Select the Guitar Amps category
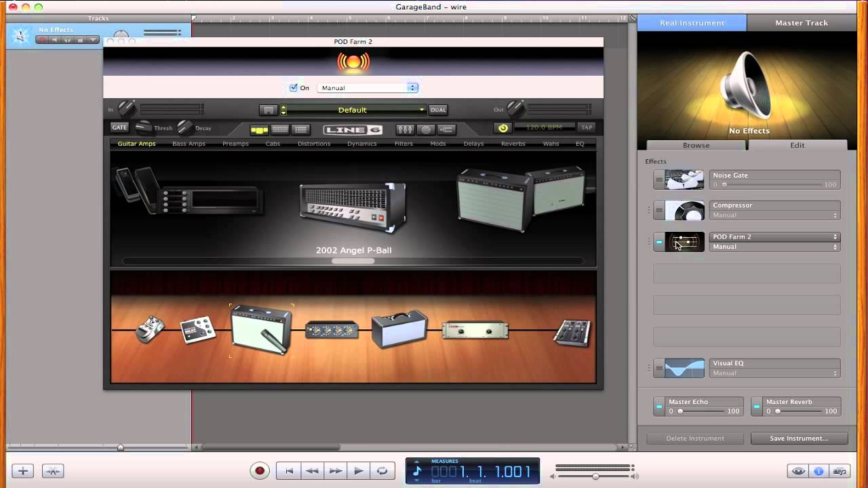Viewport: 868px width, 488px height. [136, 144]
